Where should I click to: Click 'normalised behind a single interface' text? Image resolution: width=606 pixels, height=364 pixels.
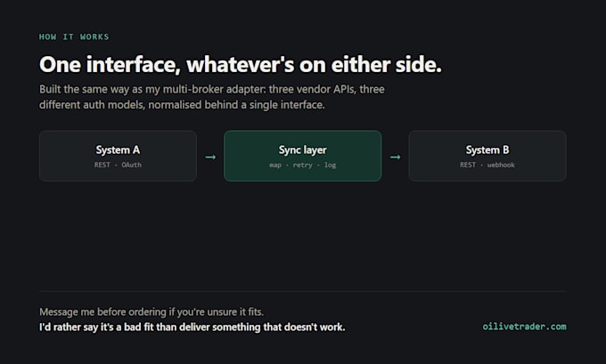(236, 105)
